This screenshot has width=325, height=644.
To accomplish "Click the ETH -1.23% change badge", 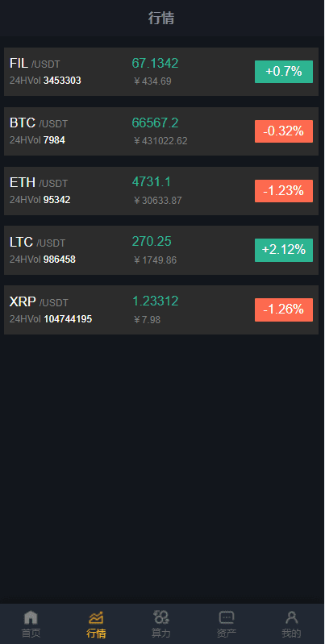I will (284, 190).
